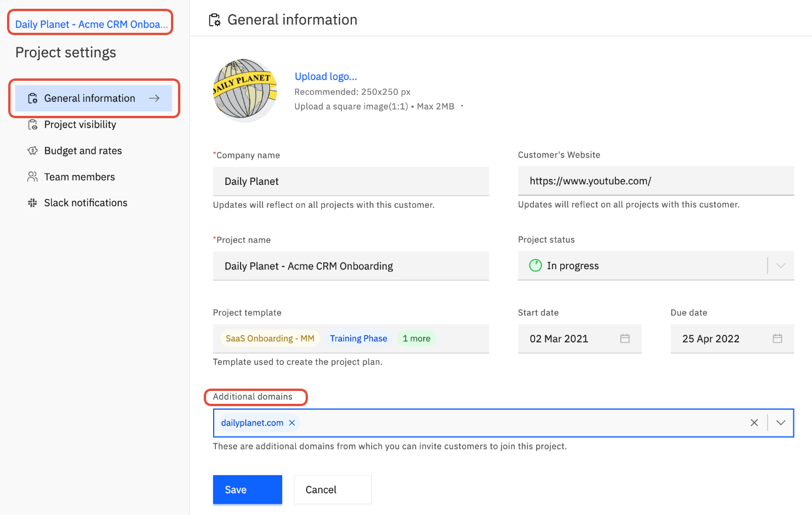Click the Upload logo link

[326, 77]
